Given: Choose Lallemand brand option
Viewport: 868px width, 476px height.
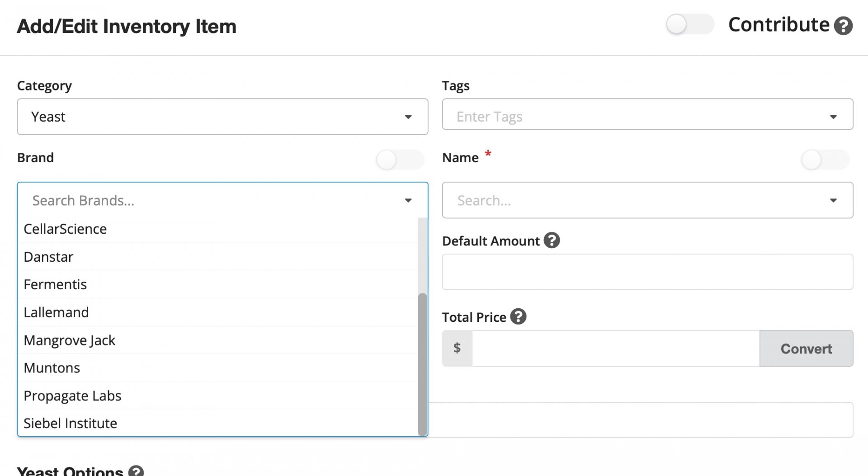Looking at the screenshot, I should tap(218, 312).
